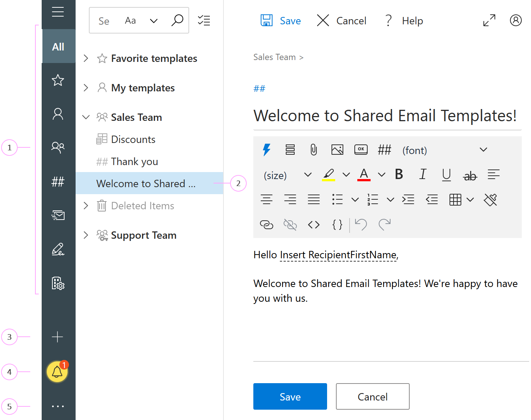The image size is (531, 420).
Task: Click the blue lightning quick-action icon
Action: click(x=267, y=150)
